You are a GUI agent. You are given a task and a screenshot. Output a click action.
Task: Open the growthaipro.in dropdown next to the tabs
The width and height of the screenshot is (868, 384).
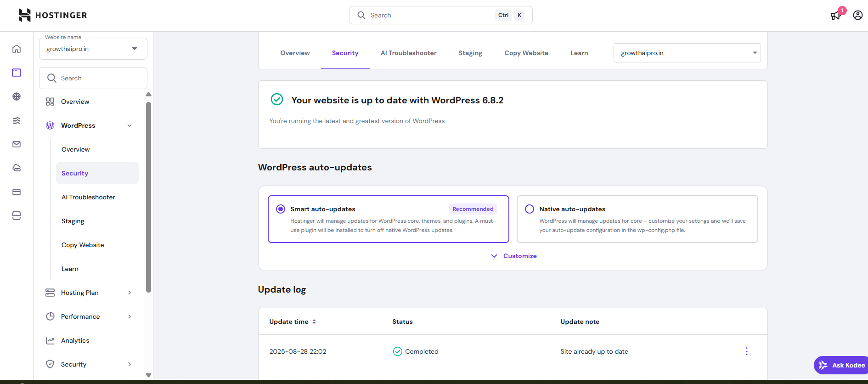pyautogui.click(x=687, y=53)
